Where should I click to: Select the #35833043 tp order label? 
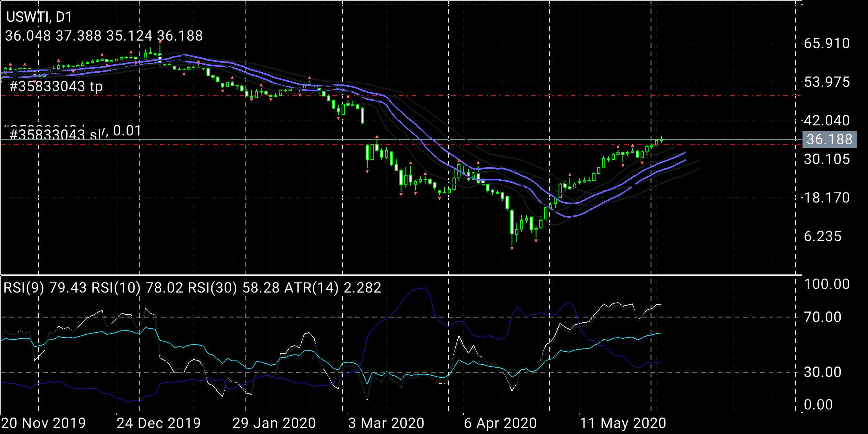[x=56, y=86]
